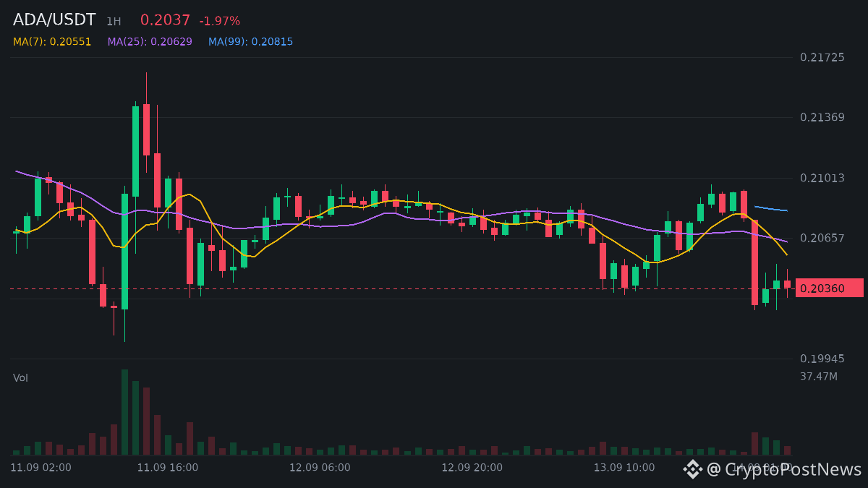The height and width of the screenshot is (488, 868).
Task: Switch the 1H timeframe label
Action: pyautogui.click(x=114, y=22)
